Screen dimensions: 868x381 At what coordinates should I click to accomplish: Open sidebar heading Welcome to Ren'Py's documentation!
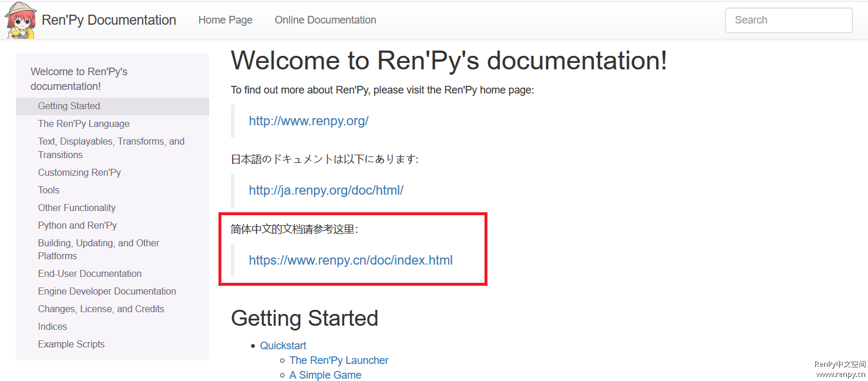pyautogui.click(x=79, y=79)
